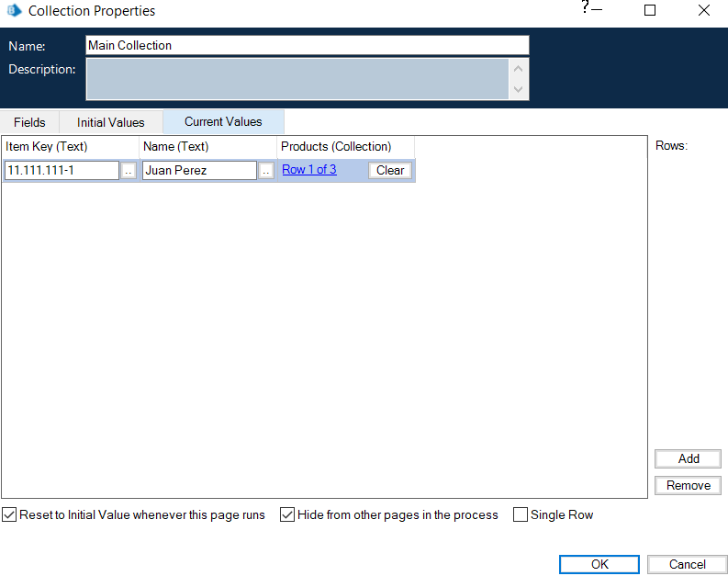Remove the selected collection row

689,485
